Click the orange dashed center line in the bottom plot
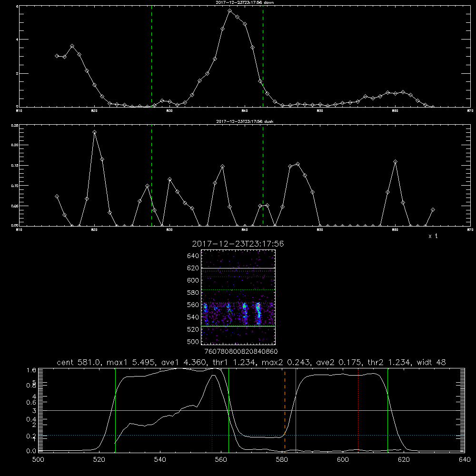 (x=285, y=410)
